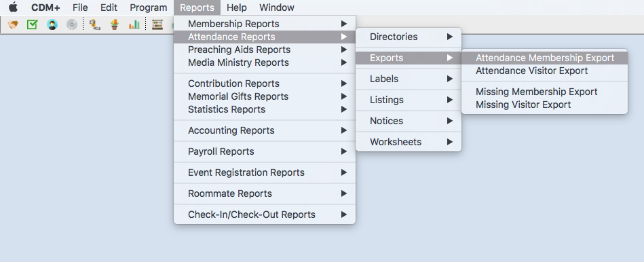Click the hand with coins icon
Viewport: 644px width, 262px height.
click(95, 25)
